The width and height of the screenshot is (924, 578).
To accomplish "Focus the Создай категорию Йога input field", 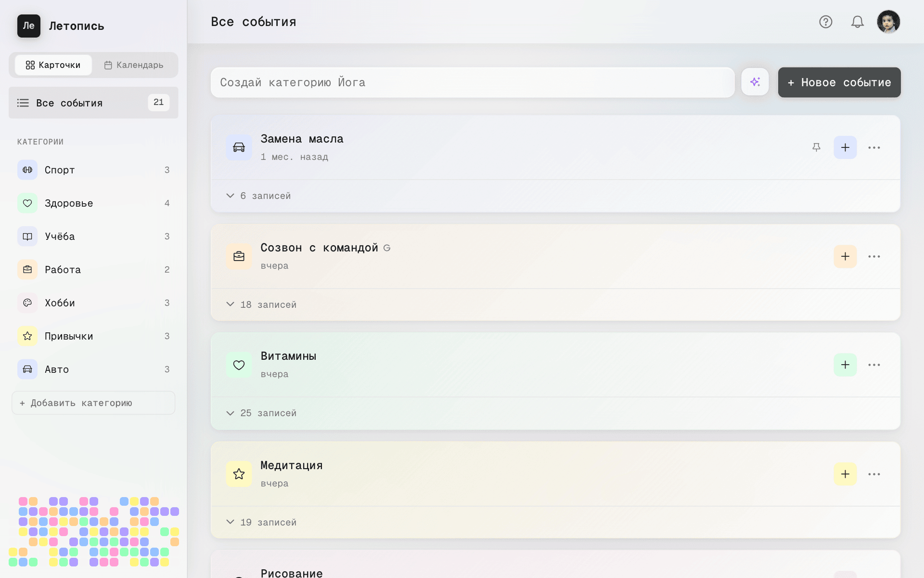I will tap(472, 82).
